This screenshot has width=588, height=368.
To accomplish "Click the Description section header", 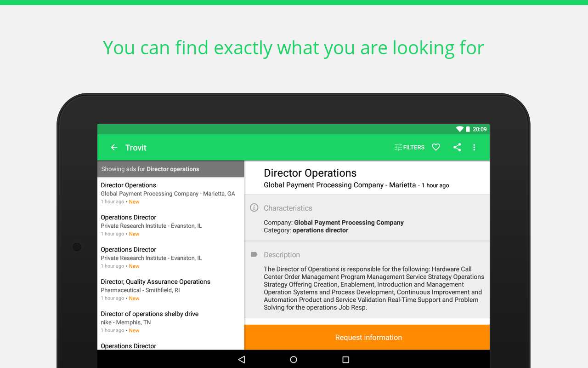I will tap(282, 254).
